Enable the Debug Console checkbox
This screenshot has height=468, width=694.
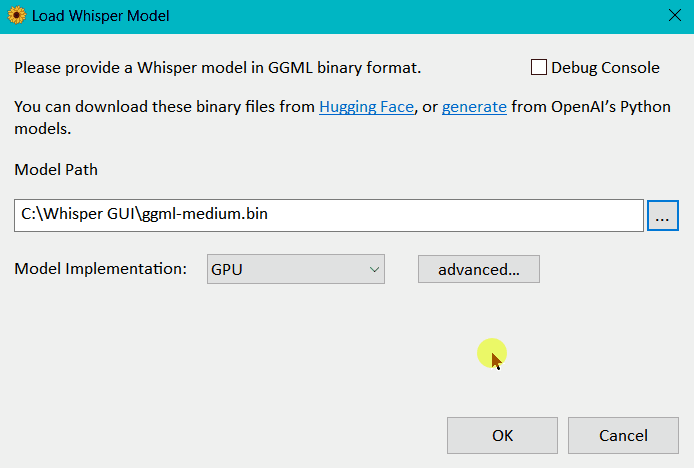pos(539,68)
